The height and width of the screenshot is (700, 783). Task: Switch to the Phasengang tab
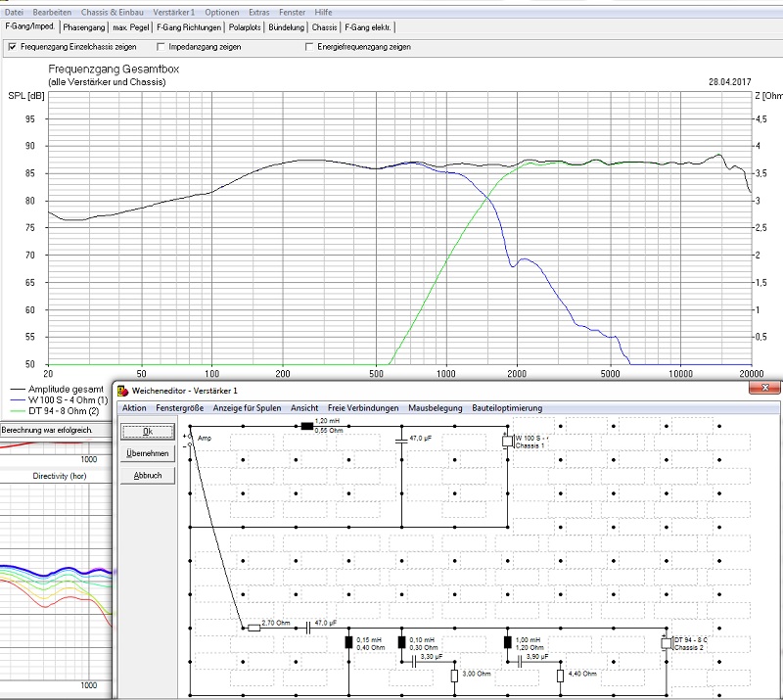pyautogui.click(x=84, y=27)
